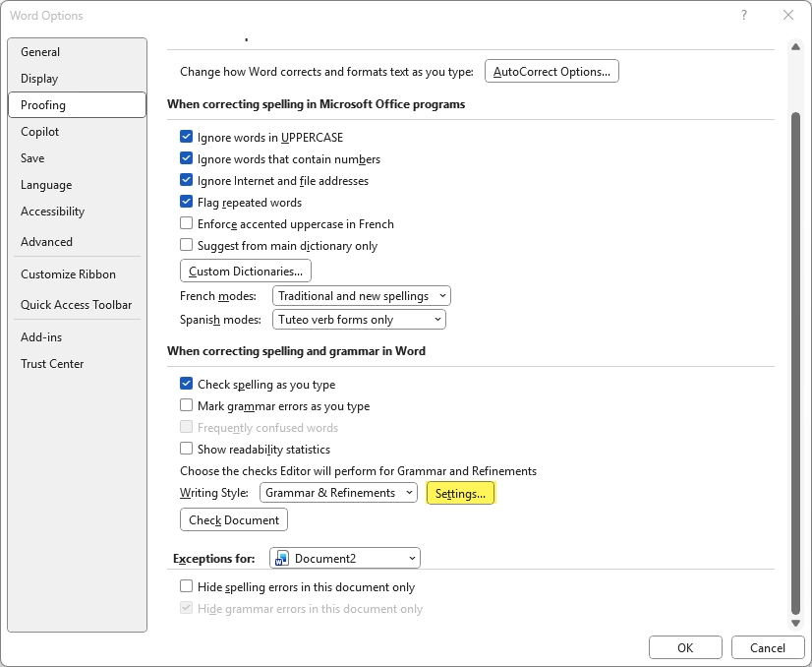
Task: Disable Ignore words that contain numbers
Action: (186, 158)
